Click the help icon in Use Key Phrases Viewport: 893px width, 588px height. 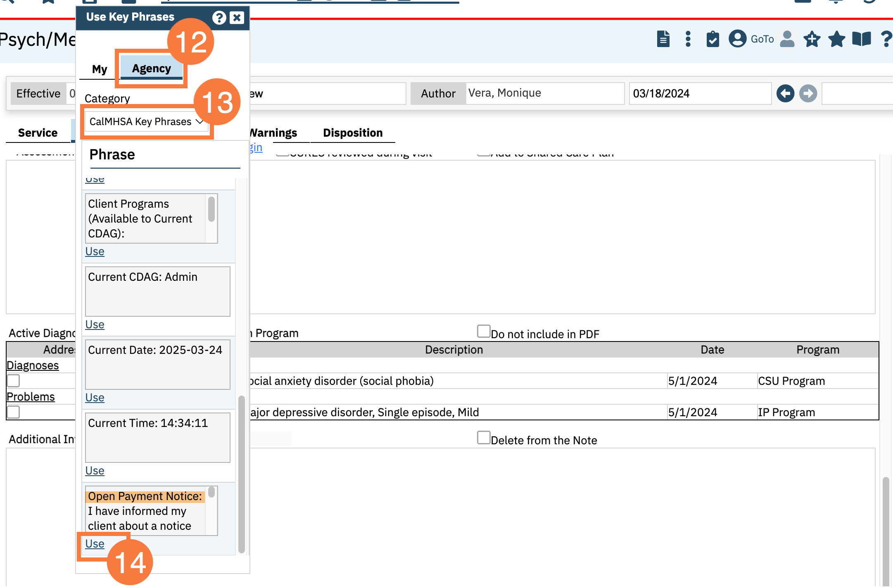(x=219, y=17)
